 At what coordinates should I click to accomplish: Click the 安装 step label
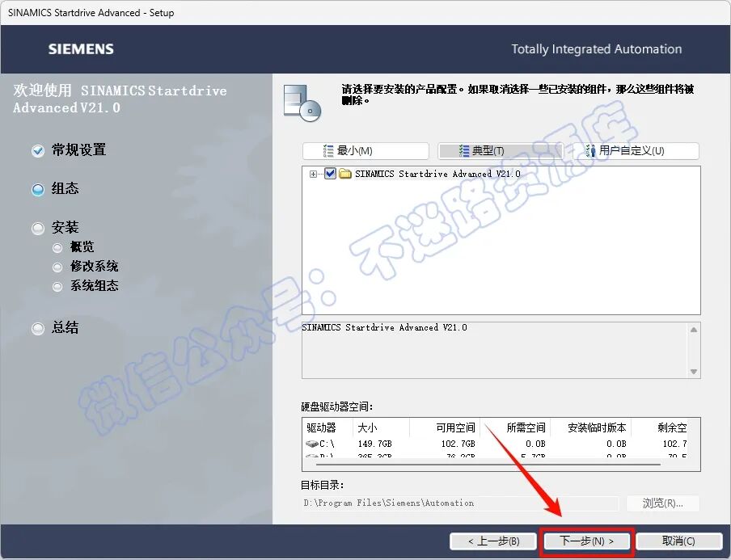click(65, 227)
